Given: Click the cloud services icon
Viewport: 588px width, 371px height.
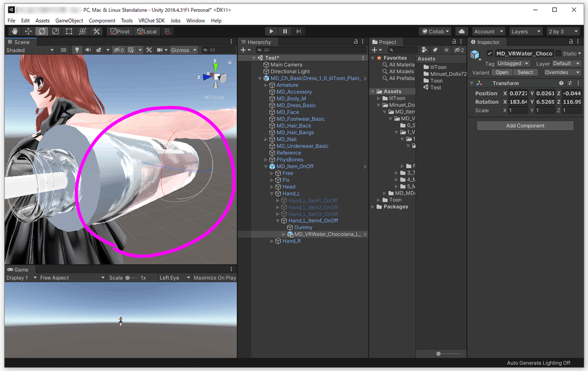Looking at the screenshot, I should point(461,31).
